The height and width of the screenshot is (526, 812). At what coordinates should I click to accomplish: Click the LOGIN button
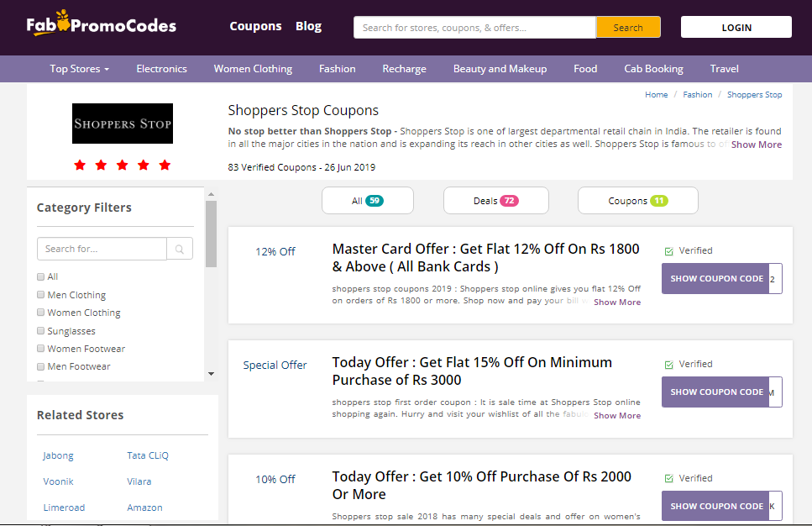(736, 28)
